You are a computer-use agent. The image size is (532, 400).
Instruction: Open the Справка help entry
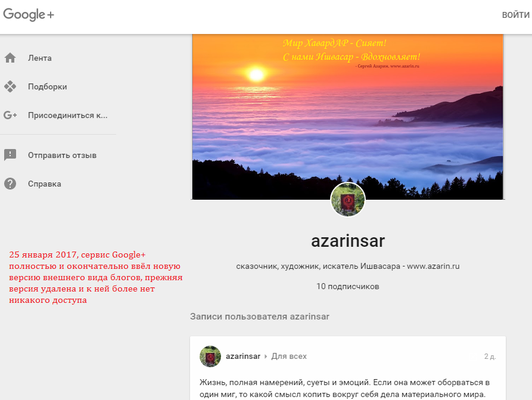(45, 184)
